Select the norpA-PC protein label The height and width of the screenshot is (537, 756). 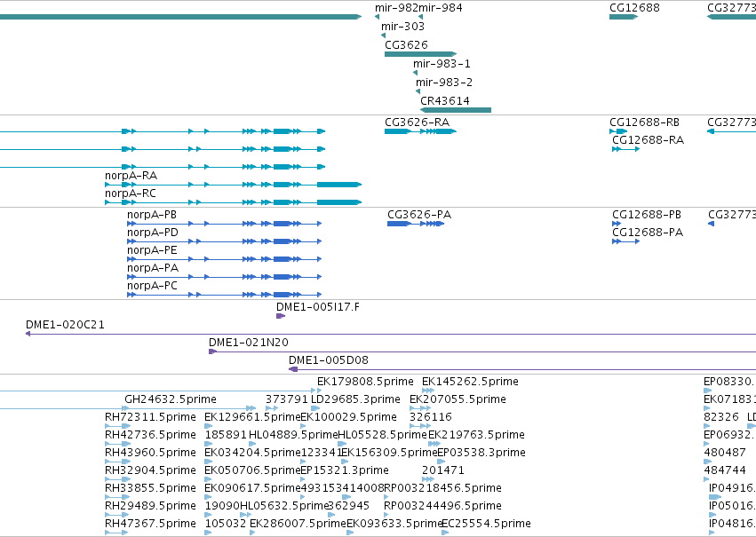pyautogui.click(x=153, y=286)
